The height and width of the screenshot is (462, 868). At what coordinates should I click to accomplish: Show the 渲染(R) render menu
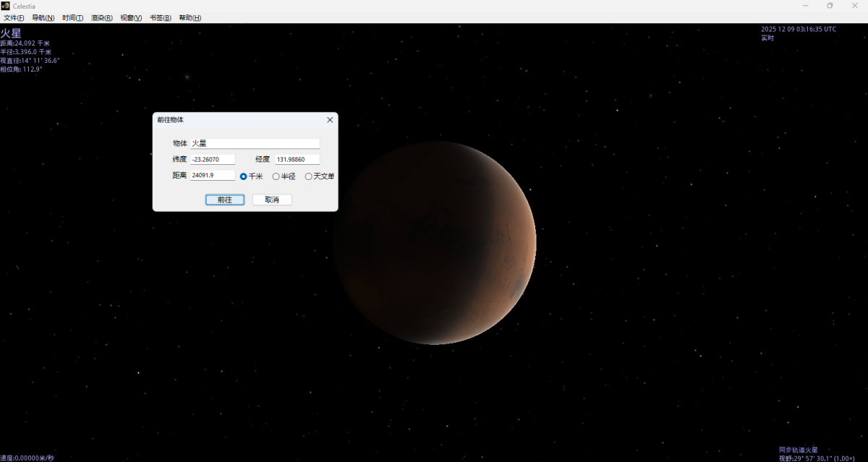click(101, 18)
